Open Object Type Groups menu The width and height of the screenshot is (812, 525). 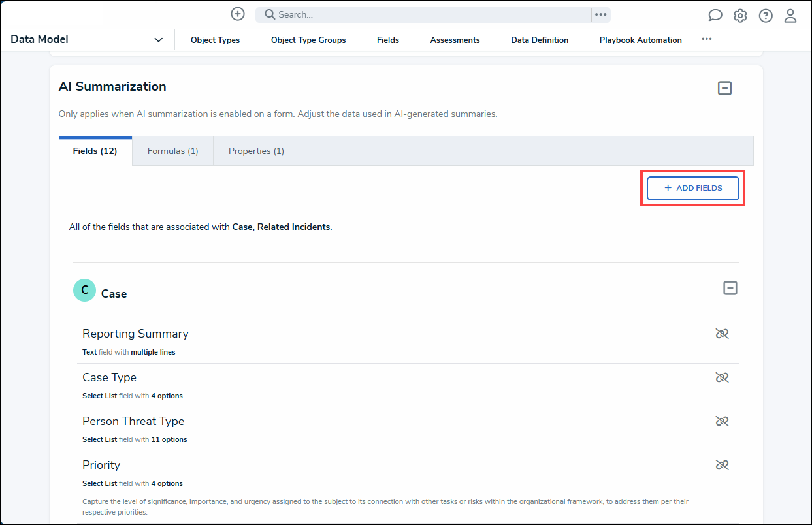click(x=308, y=40)
